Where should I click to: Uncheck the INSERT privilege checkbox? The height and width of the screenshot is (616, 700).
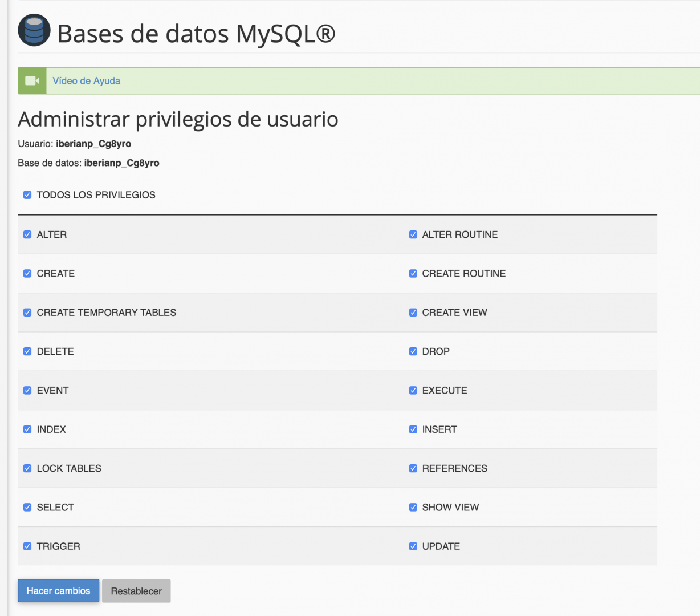point(413,429)
